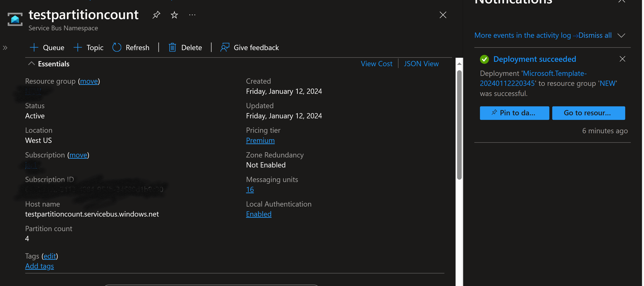Select the Created date Friday, January 12, 2024
Image resolution: width=644 pixels, height=286 pixels.
284,91
